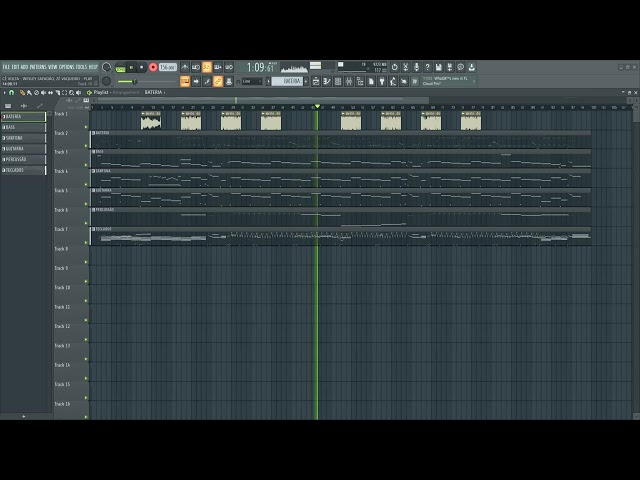Click the undo history icon
The width and height of the screenshot is (640, 480).
coord(395,67)
